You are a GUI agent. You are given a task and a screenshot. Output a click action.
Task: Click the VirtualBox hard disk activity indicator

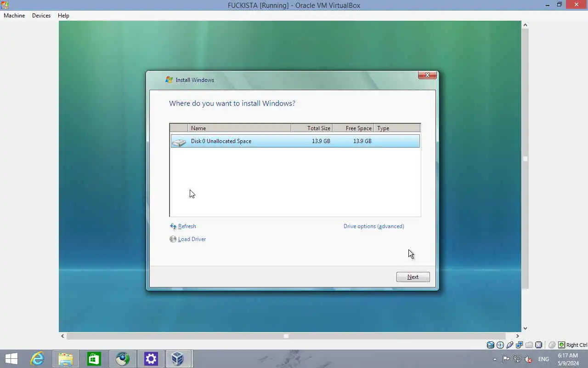tap(491, 345)
